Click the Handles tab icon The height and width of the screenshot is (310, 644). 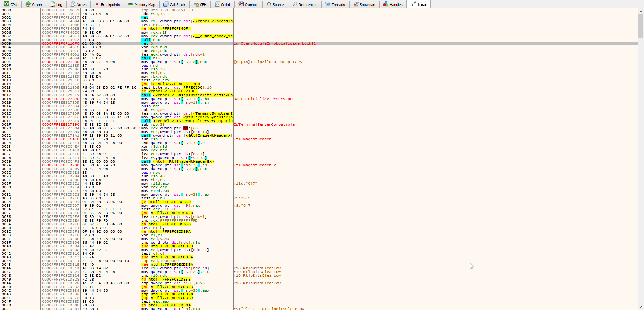click(x=386, y=4)
